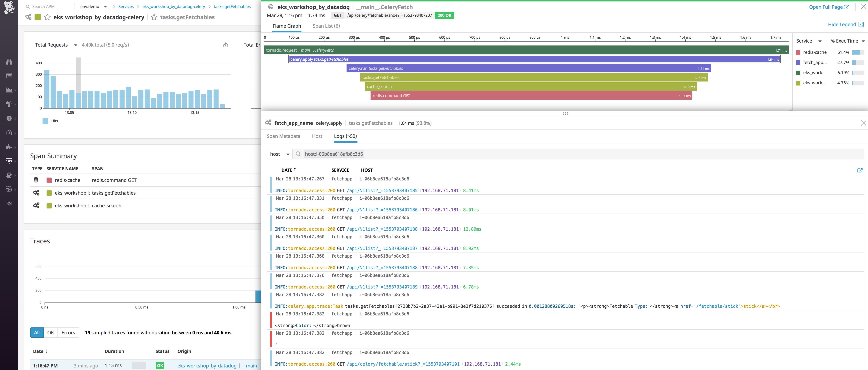Switch to the Span Metadata tab

[x=283, y=136]
